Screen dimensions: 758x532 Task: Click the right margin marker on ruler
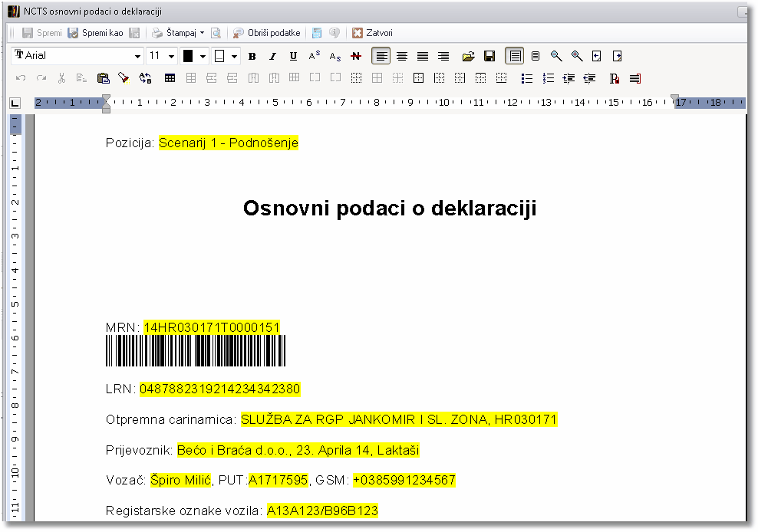(675, 98)
